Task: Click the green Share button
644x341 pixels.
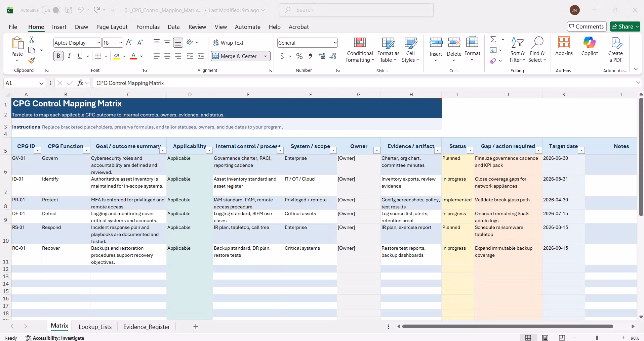Action: 625,27
